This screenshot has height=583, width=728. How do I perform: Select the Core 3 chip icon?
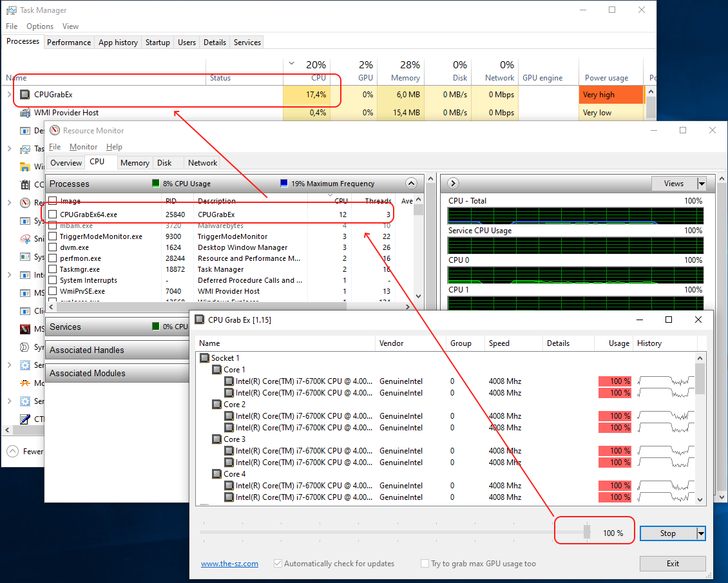pyautogui.click(x=217, y=439)
